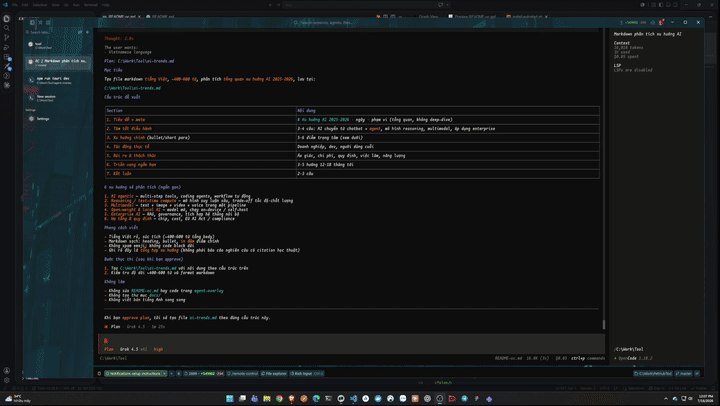Click the 'Grok 4.5' model label in prompt box

[x=129, y=349]
